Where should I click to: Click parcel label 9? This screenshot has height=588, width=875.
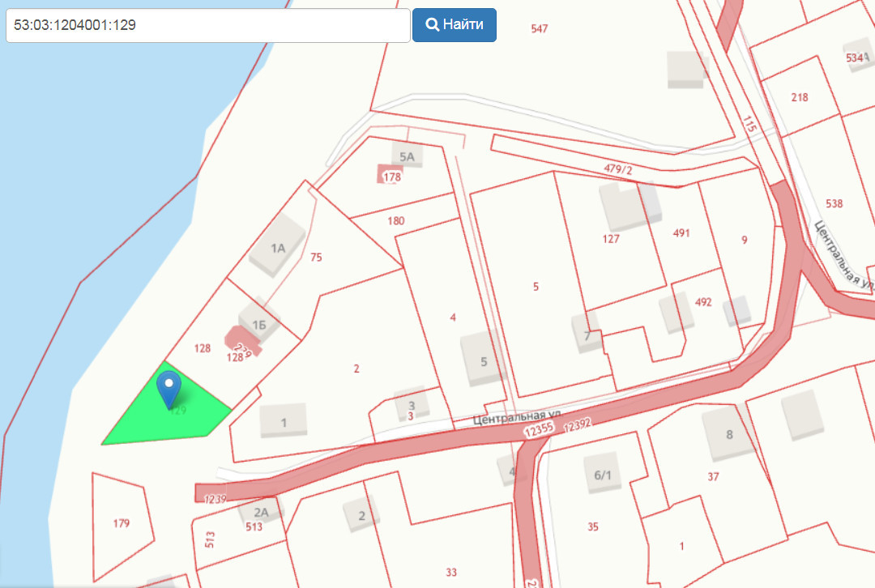745,240
